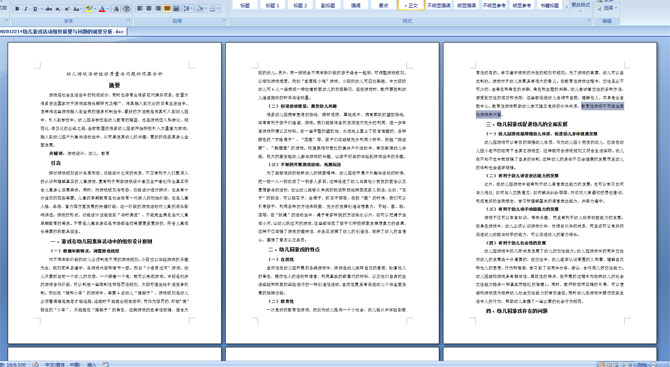Select the 标题 1 style
This screenshot has height=367, width=670.
pyautogui.click(x=272, y=5)
